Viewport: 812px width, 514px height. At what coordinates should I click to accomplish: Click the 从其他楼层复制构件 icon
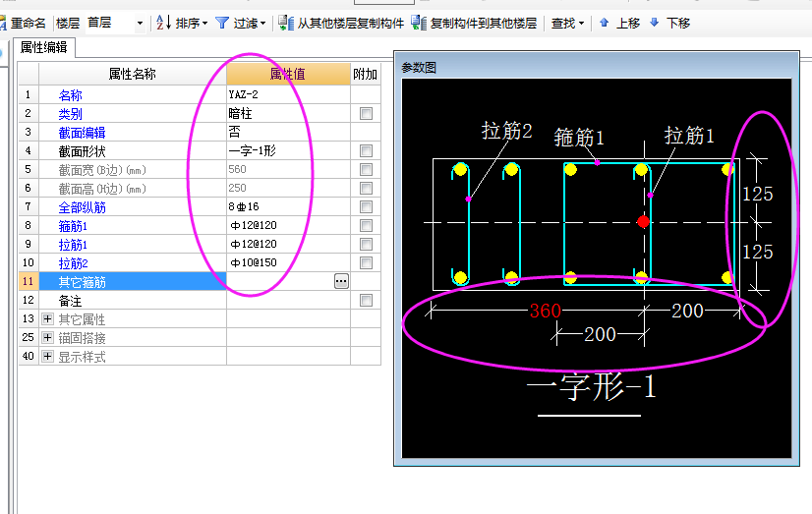point(286,23)
